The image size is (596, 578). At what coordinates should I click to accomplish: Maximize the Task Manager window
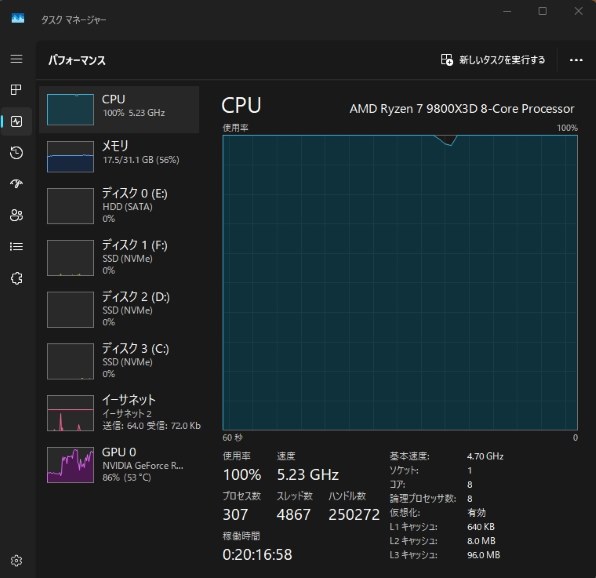(x=543, y=11)
